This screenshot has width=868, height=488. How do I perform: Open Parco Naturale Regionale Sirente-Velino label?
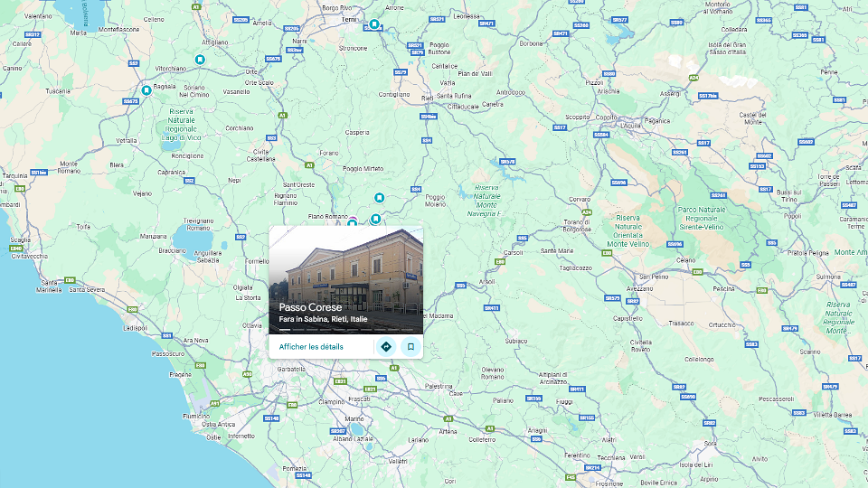[702, 218]
